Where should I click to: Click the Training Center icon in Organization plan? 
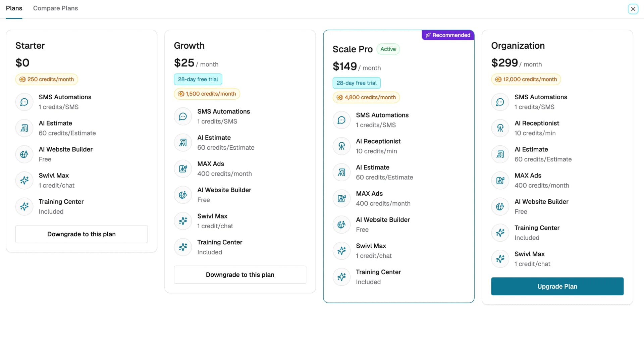tap(500, 233)
